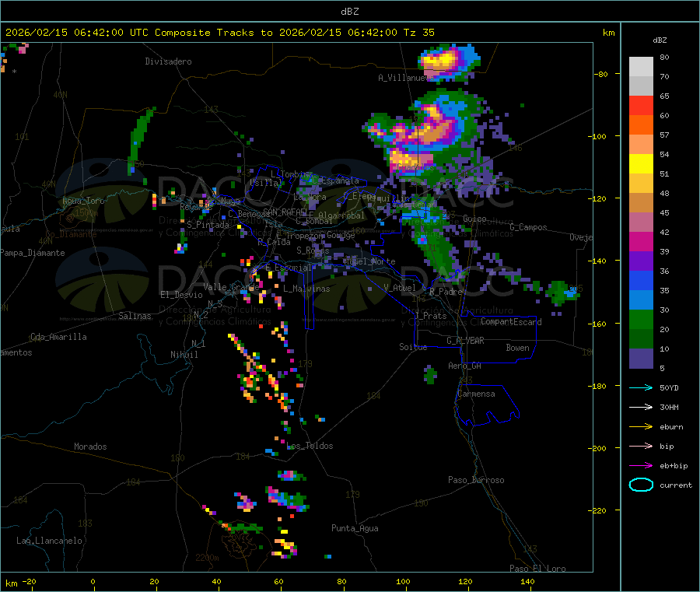
Task: Click the magenta eb+bip arrow in legend
Action: (641, 465)
